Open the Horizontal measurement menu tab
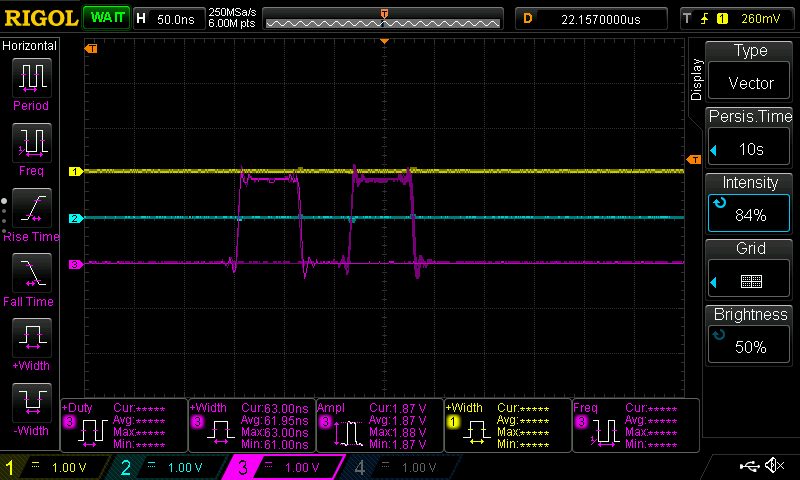This screenshot has height=480, width=800. pyautogui.click(x=30, y=46)
